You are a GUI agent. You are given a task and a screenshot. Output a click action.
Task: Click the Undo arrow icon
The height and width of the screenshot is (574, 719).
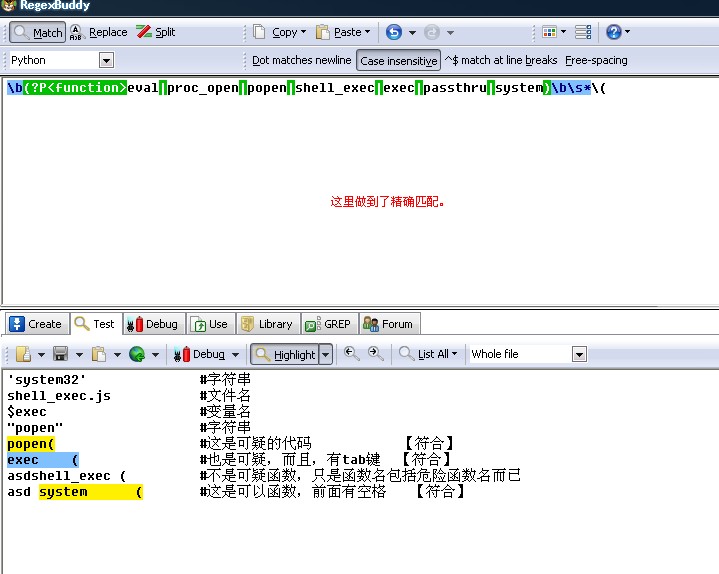393,32
